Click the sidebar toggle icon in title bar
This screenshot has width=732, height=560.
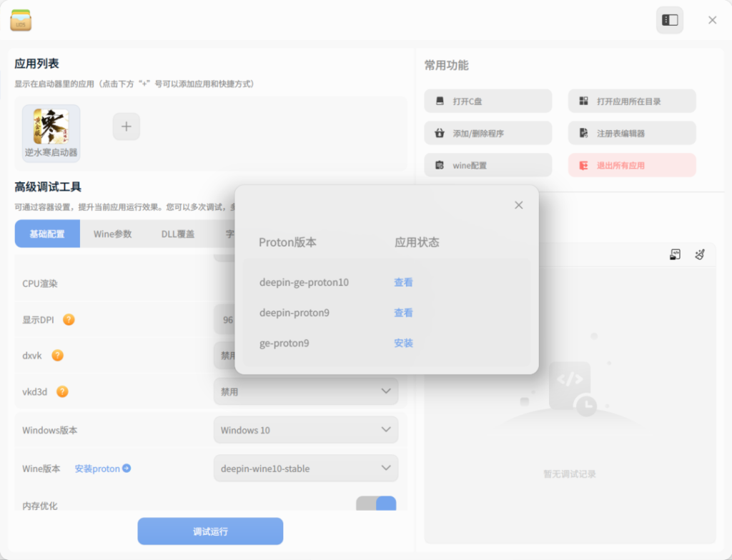(669, 20)
